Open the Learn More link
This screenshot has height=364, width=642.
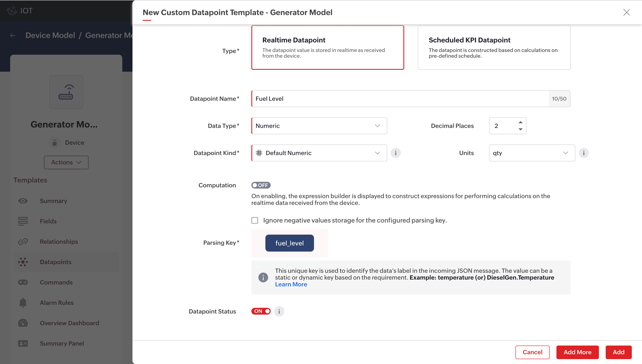tap(291, 284)
